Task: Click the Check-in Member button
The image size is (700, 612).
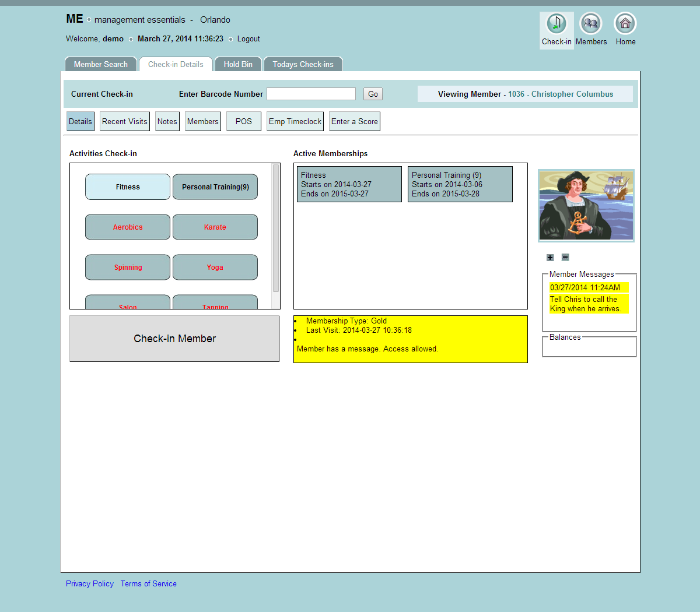Action: [174, 339]
